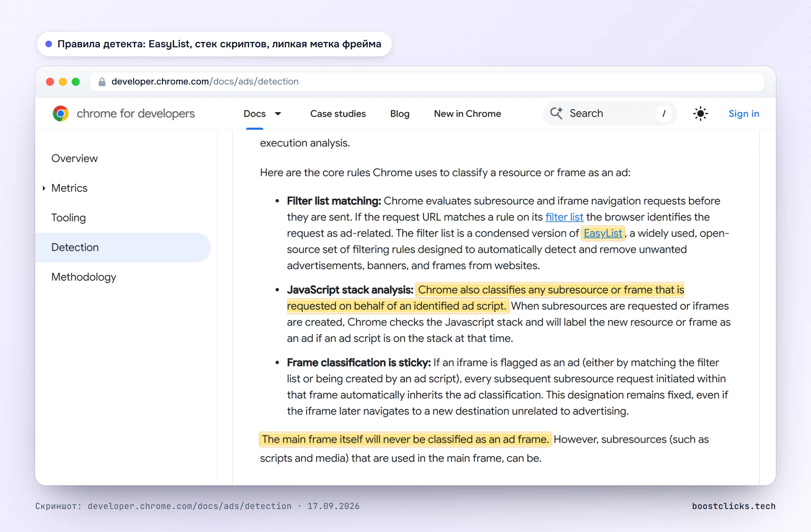Expand the Metrics sidebar section triangle
Image resolution: width=811 pixels, height=532 pixels.
(x=44, y=188)
